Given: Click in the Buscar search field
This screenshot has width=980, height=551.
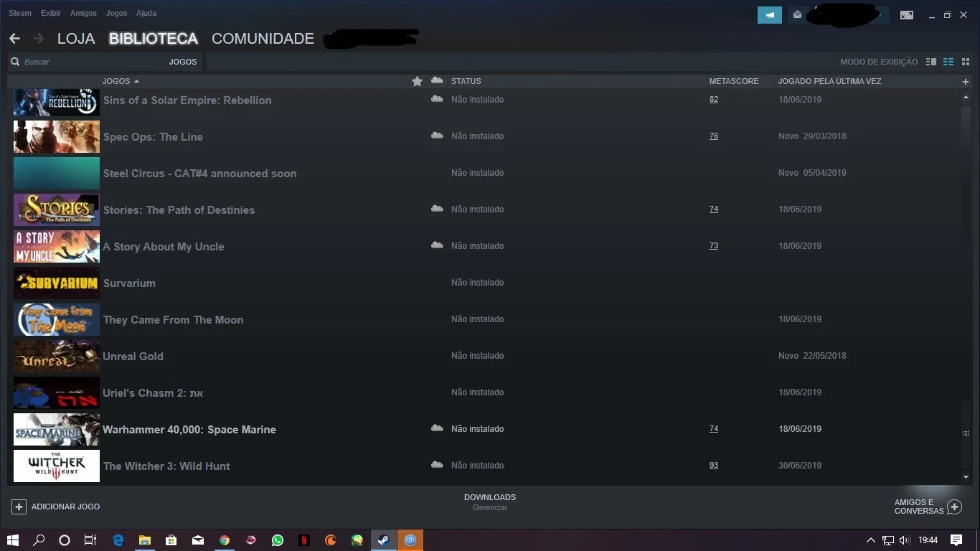Looking at the screenshot, I should point(93,62).
